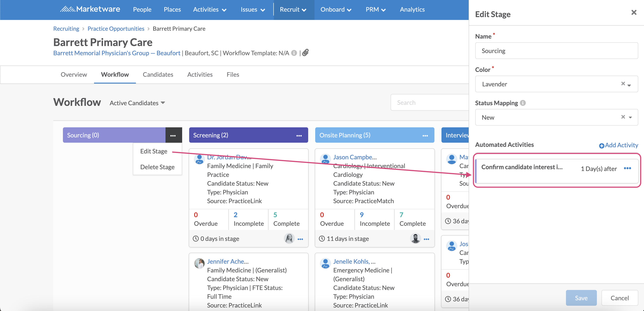This screenshot has width=644, height=311.
Task: Click Add Activity link
Action: pyautogui.click(x=619, y=145)
